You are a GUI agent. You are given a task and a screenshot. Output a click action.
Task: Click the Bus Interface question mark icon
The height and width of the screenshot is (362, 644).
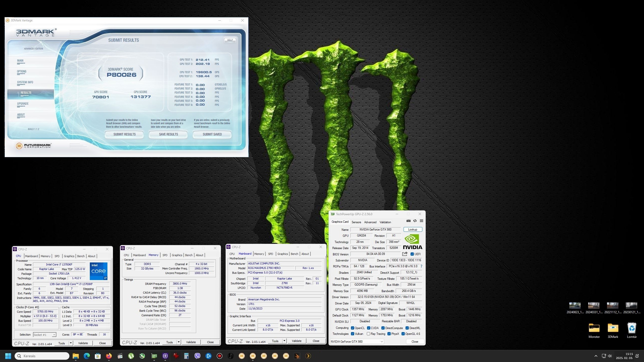tap(421, 266)
